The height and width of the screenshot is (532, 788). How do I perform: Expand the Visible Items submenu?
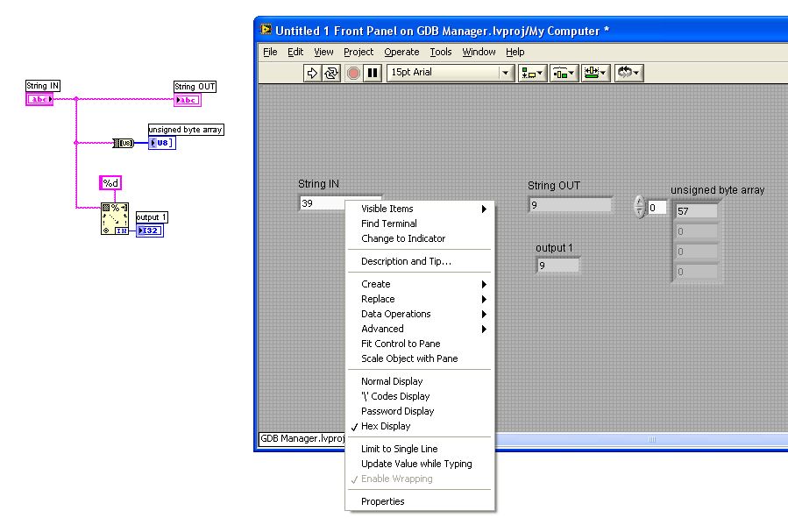420,209
